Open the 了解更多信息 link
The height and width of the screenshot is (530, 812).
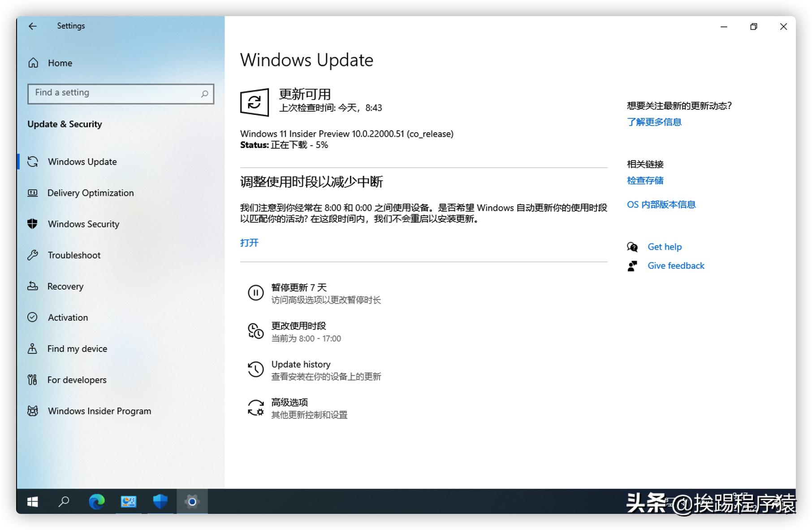tap(654, 122)
